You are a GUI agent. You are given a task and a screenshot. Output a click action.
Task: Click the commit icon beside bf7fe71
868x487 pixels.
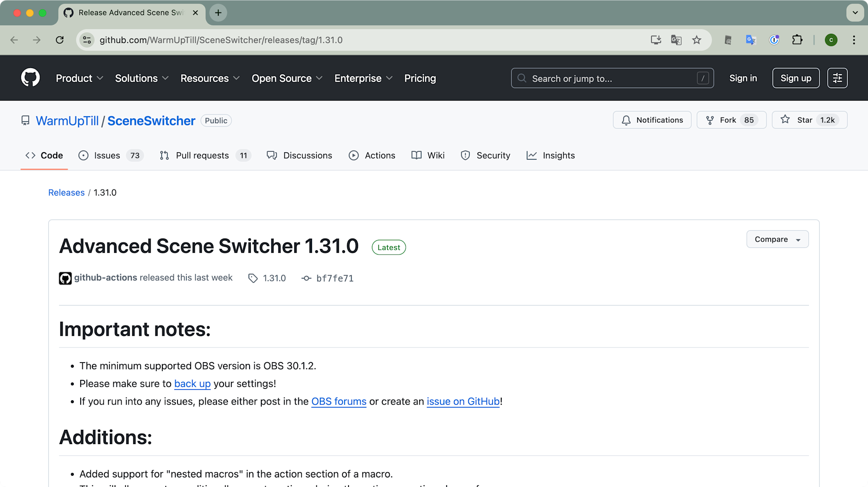pos(306,278)
